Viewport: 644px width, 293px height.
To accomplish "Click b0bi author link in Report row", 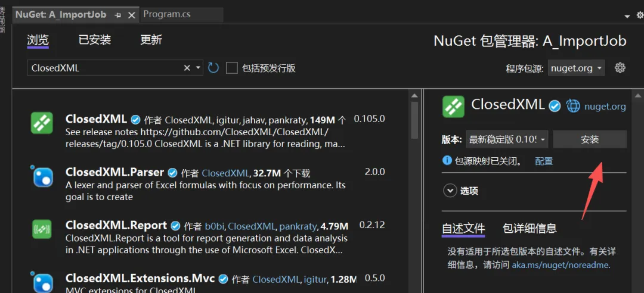I will (215, 226).
